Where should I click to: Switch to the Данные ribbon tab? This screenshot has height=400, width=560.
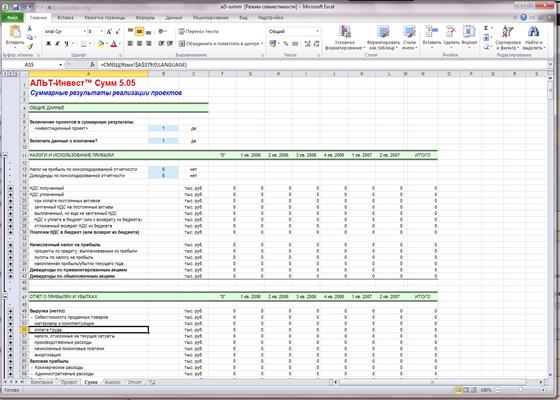pyautogui.click(x=174, y=18)
